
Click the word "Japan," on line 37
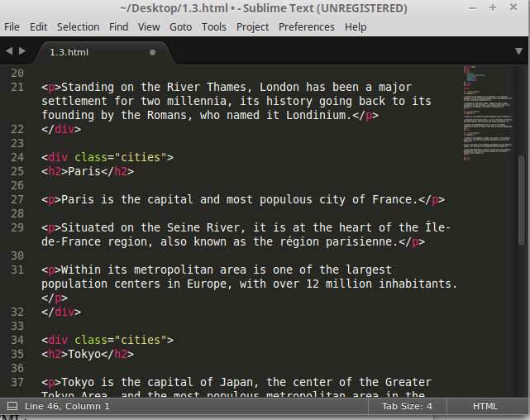240,382
